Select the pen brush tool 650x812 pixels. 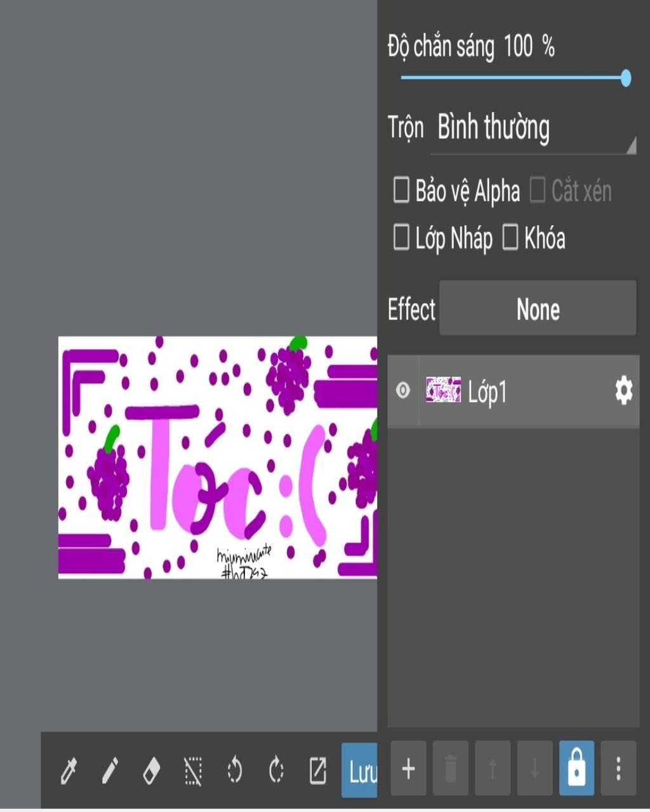click(110, 771)
